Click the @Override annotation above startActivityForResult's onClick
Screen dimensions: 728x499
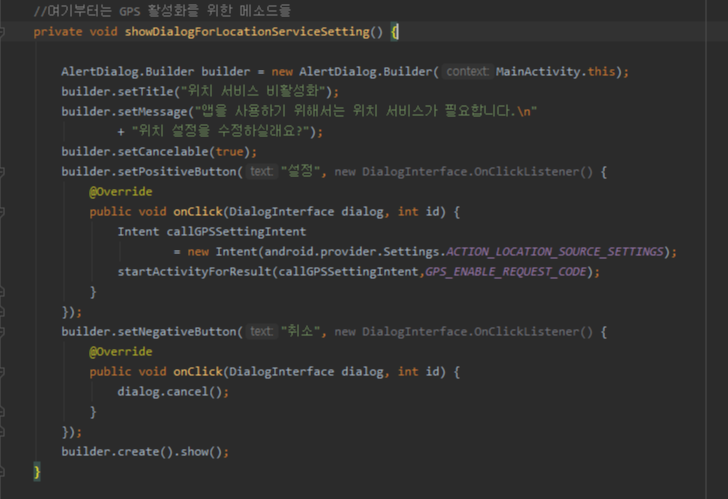[121, 191]
